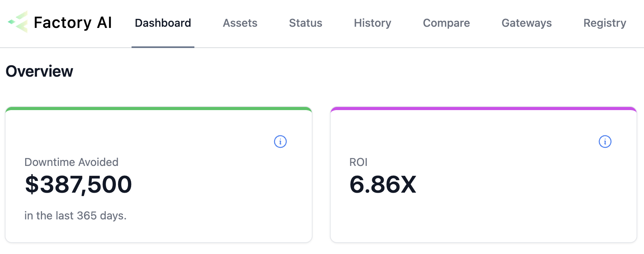Select the Dashboard tab

(x=163, y=23)
